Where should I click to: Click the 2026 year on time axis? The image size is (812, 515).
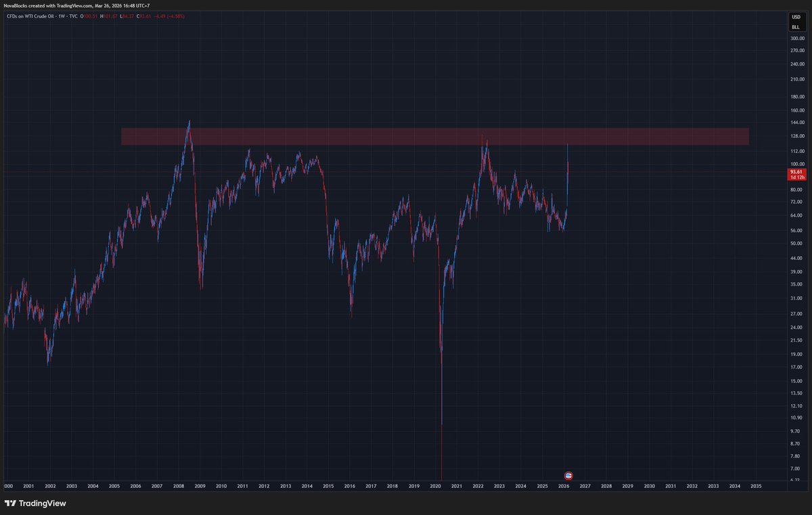564,486
